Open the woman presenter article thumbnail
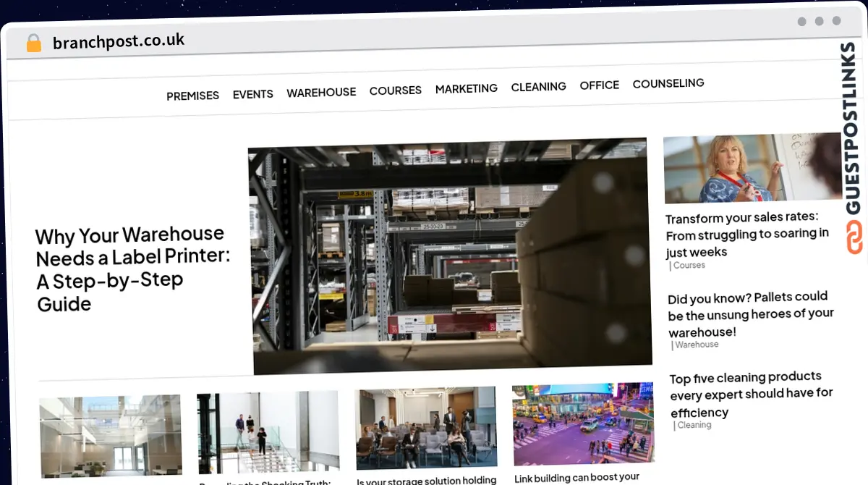This screenshot has height=485, width=868. click(752, 168)
